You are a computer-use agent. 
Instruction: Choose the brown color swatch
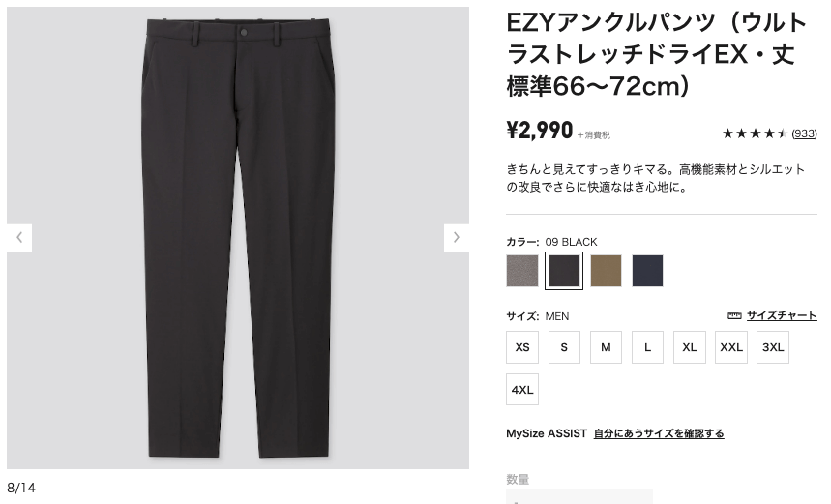[606, 271]
